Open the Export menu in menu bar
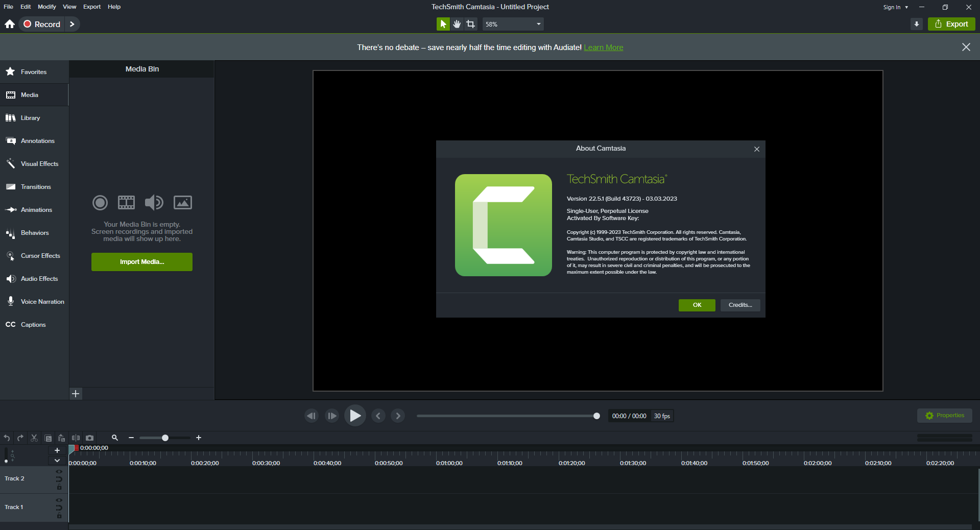The image size is (980, 530). coord(92,7)
